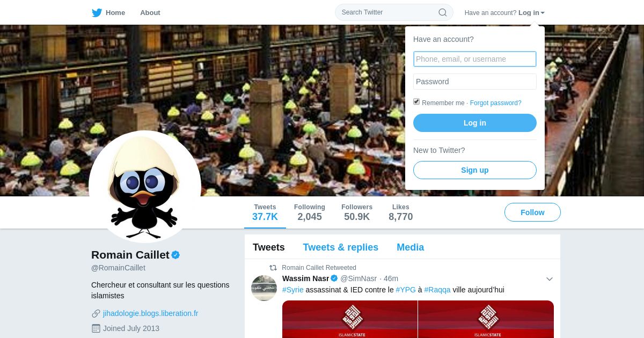This screenshot has width=644, height=338.
Task: Collapse the Log in dropdown caret
Action: pyautogui.click(x=543, y=13)
